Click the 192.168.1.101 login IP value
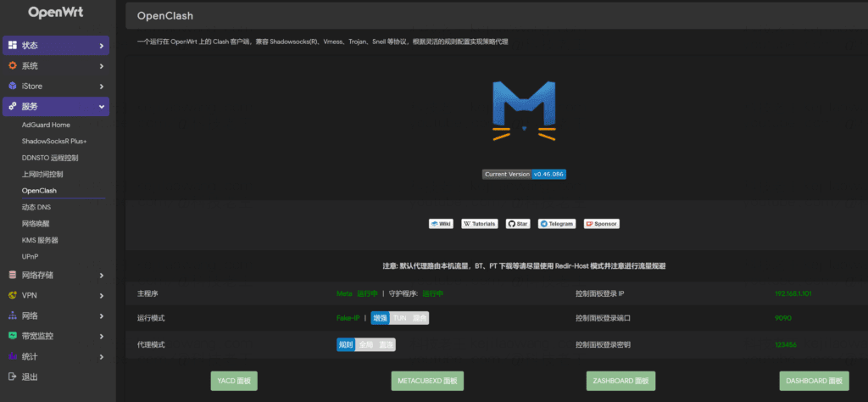 793,293
